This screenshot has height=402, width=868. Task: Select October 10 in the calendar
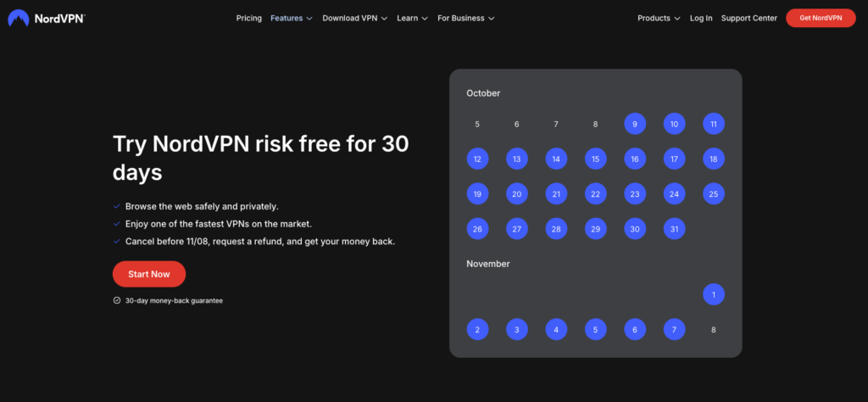point(674,124)
